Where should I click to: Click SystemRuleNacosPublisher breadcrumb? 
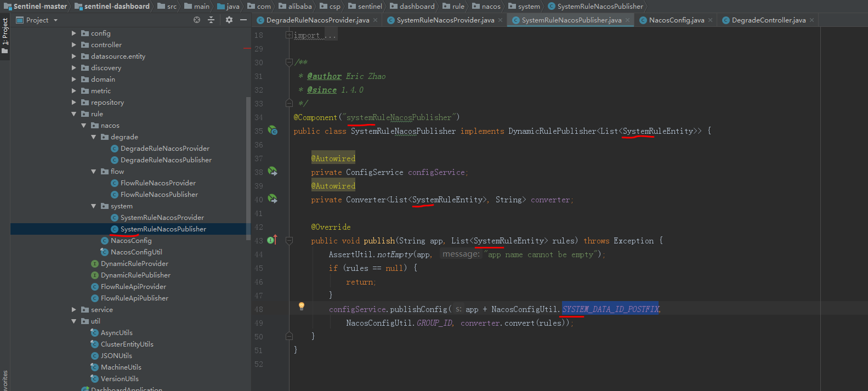595,7
